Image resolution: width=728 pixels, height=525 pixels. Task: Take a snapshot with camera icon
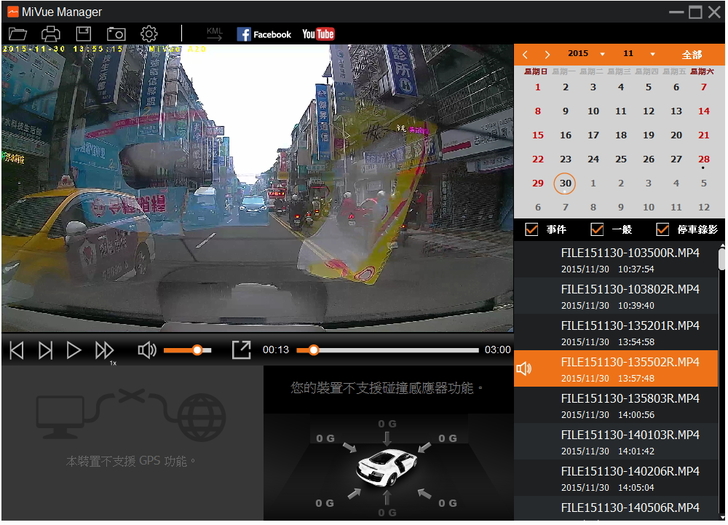point(116,34)
